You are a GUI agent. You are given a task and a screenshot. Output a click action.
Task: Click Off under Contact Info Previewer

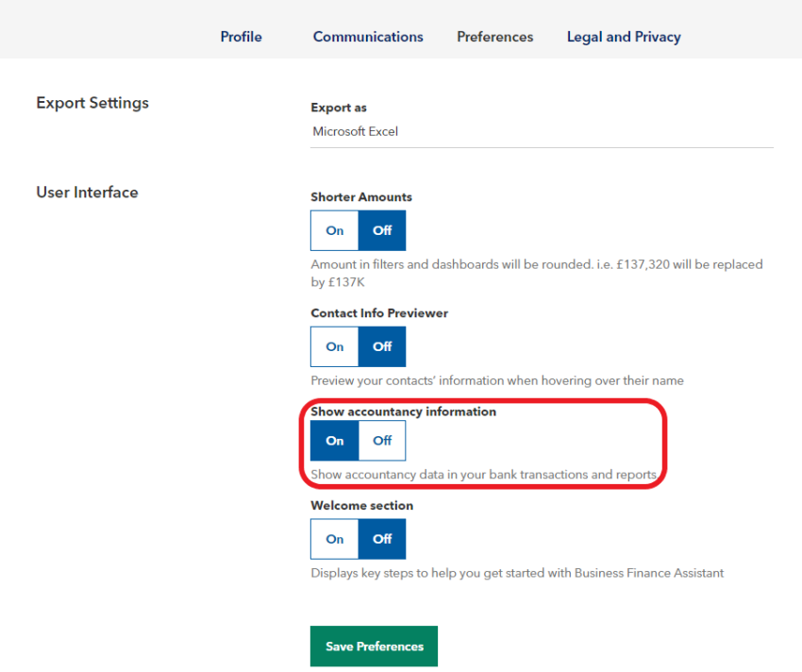(382, 346)
